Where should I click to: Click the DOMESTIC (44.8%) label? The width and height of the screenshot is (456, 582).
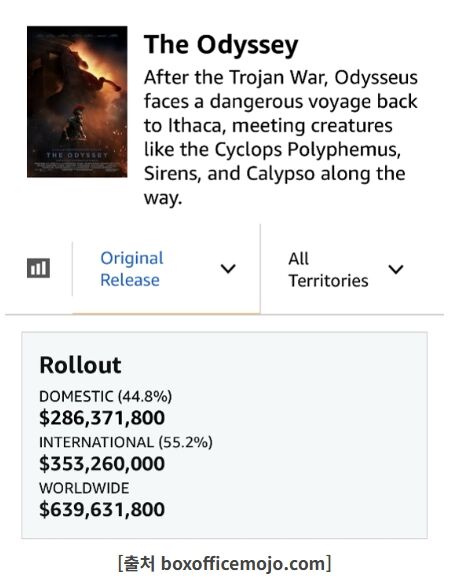(106, 396)
